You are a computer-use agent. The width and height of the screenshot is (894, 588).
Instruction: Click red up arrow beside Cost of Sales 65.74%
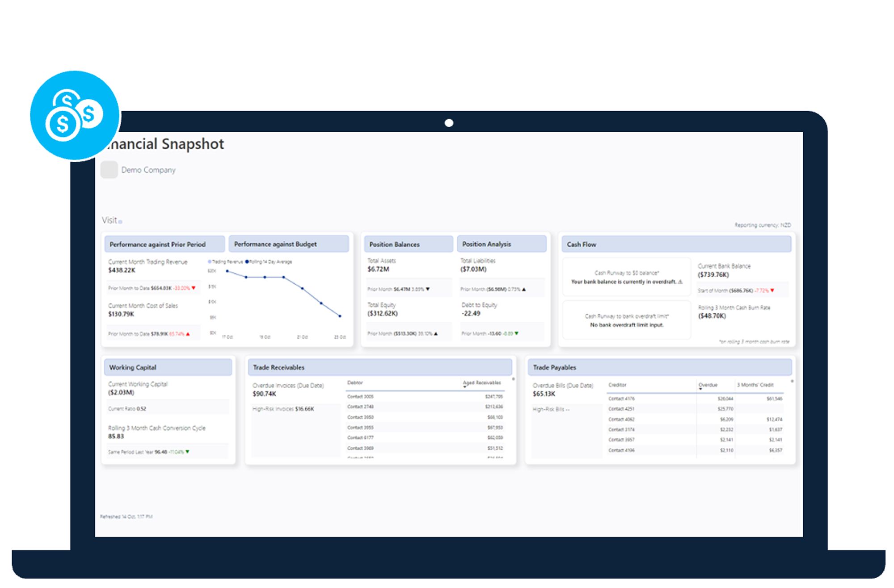click(x=188, y=334)
